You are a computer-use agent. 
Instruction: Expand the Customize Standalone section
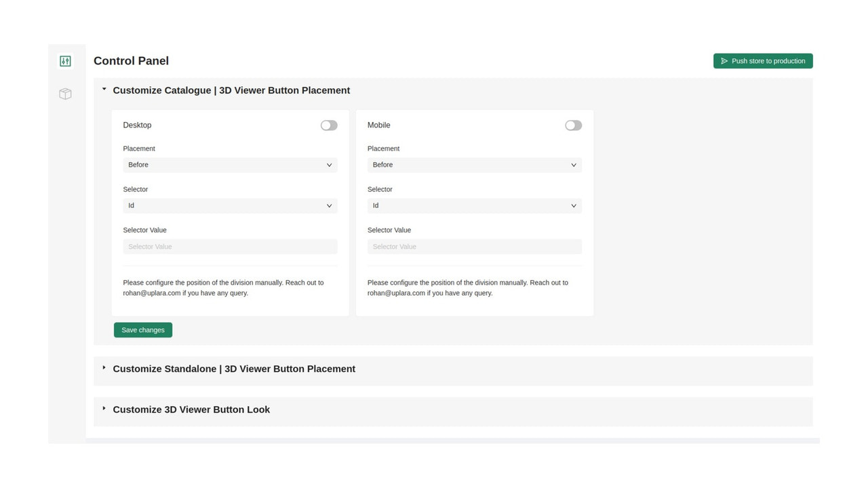point(233,369)
